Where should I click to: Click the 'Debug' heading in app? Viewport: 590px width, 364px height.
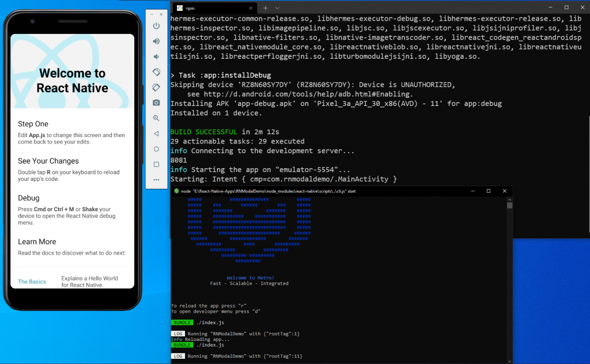[x=29, y=198]
